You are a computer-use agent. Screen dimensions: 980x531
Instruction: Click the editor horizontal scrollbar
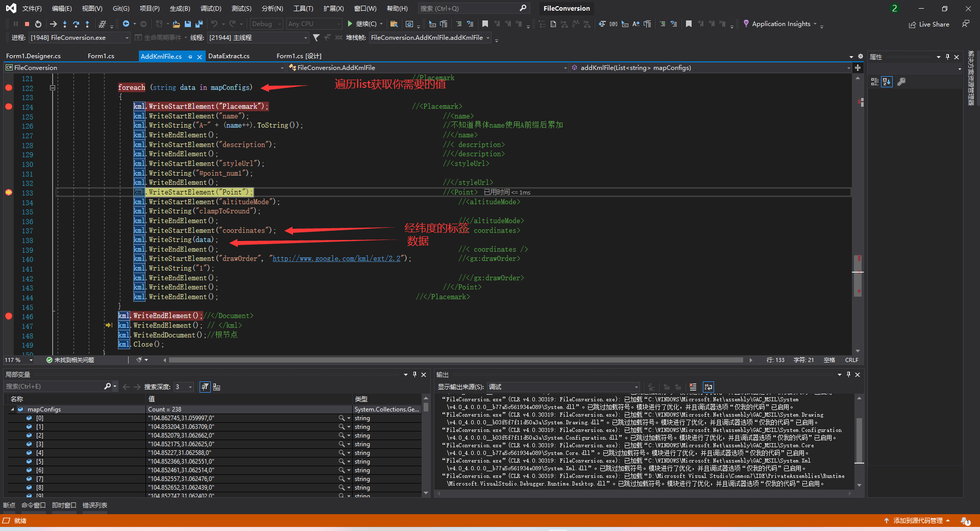tap(456, 360)
